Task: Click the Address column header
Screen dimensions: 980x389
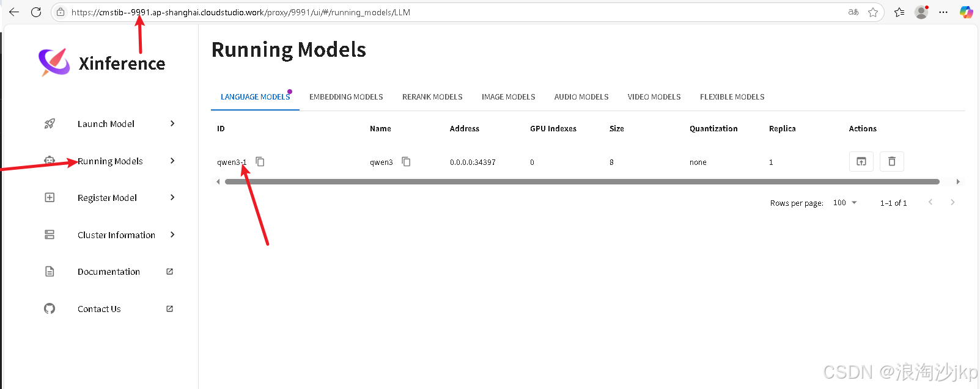Action: [465, 129]
